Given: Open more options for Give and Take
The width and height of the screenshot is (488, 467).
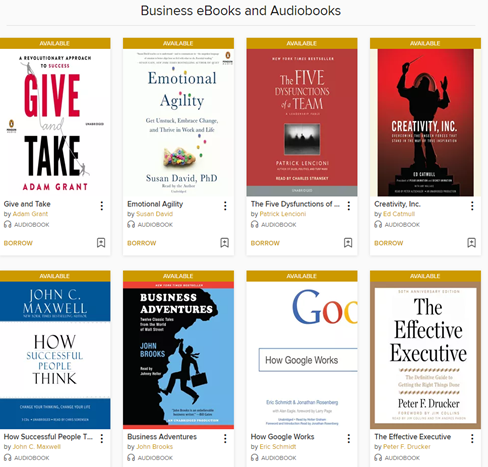Looking at the screenshot, I should [102, 206].
